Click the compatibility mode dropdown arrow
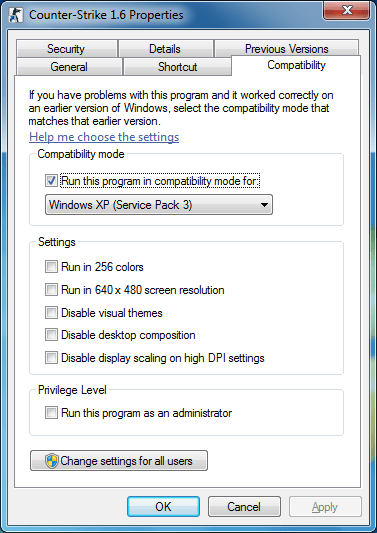 pyautogui.click(x=263, y=205)
